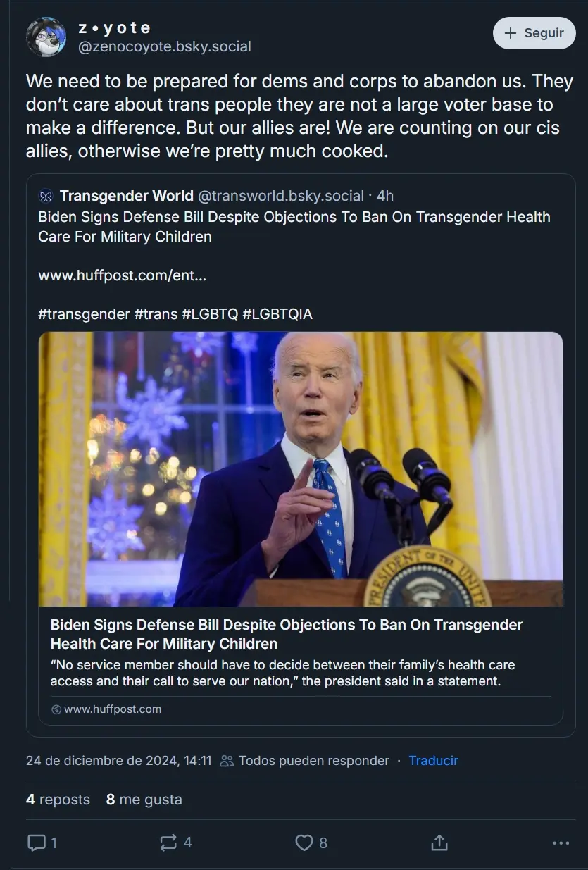Click Todos pueden responder label

tap(314, 761)
